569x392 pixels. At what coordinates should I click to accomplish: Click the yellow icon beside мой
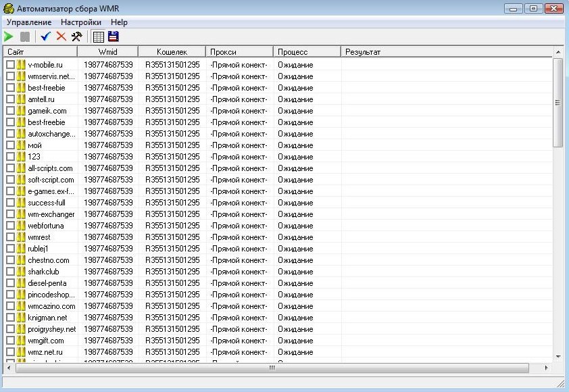tap(21, 145)
